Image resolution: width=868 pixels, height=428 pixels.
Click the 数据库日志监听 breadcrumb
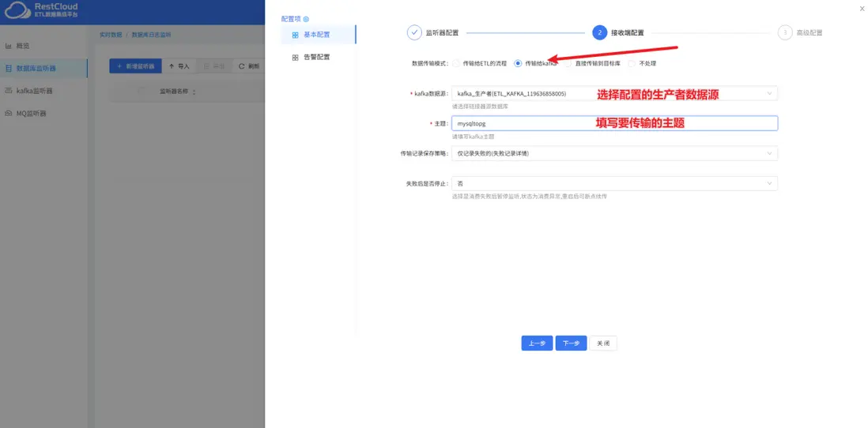point(151,35)
